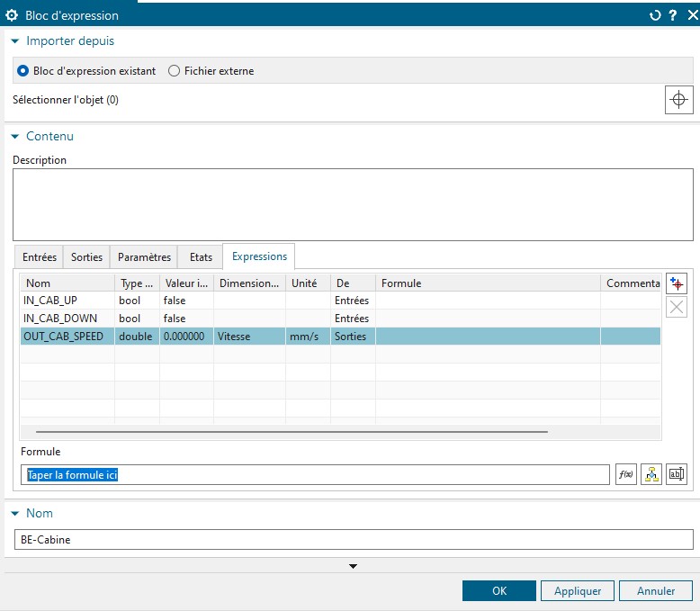
Task: Click the Valeur i... column header
Action: coord(186,283)
